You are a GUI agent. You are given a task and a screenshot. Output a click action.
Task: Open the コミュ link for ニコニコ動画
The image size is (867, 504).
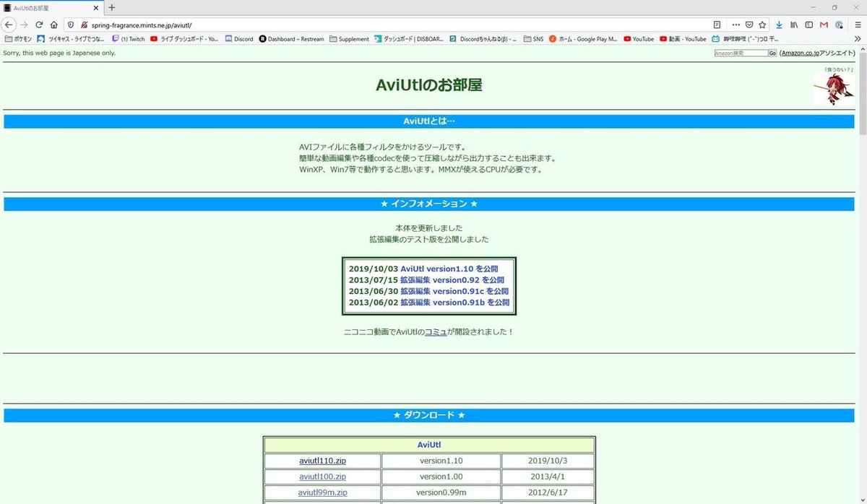(x=436, y=332)
